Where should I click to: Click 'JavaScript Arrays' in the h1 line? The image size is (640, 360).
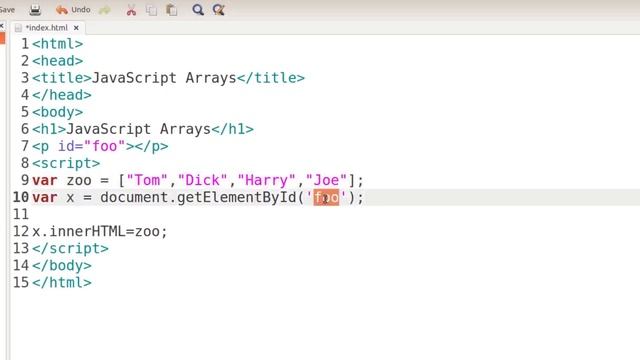click(x=138, y=129)
